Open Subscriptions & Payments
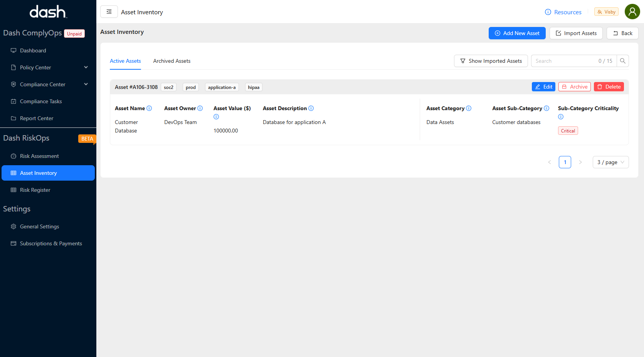 click(51, 243)
